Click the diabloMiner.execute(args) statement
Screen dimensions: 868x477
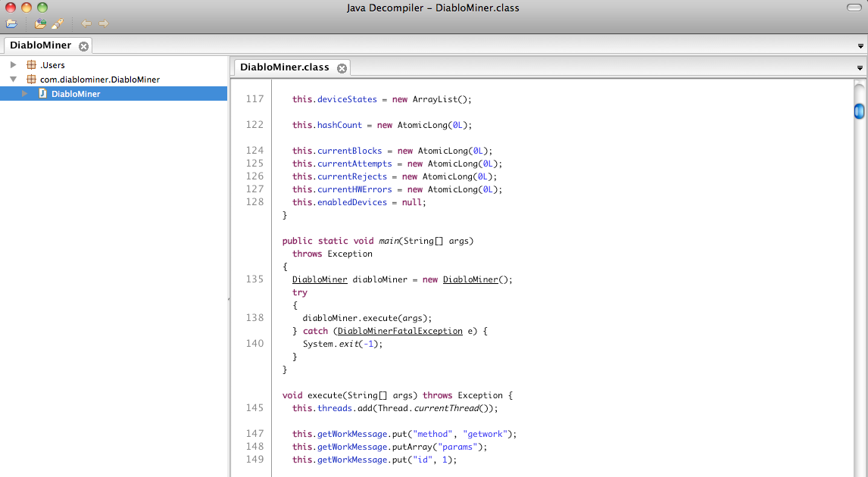367,318
